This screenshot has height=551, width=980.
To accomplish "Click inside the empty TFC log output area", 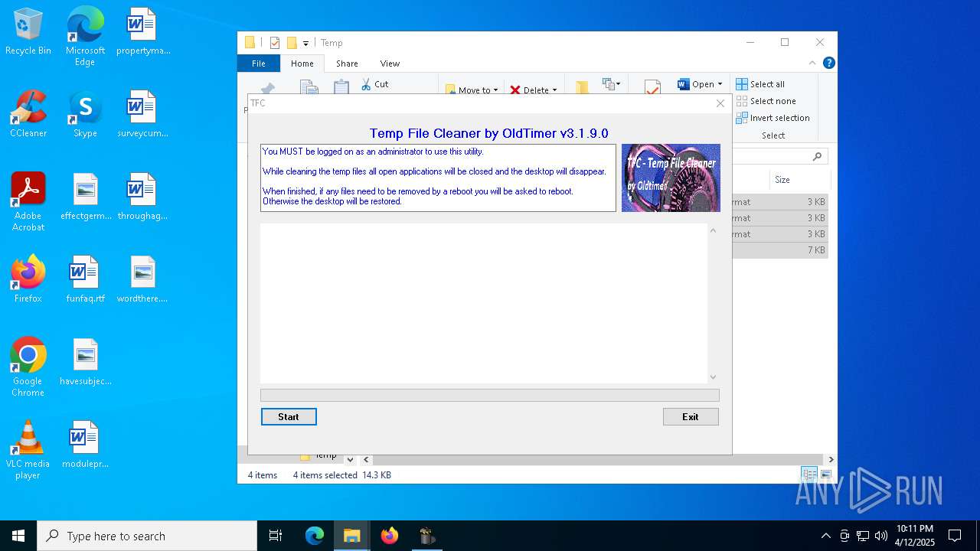I will pyautogui.click(x=483, y=303).
